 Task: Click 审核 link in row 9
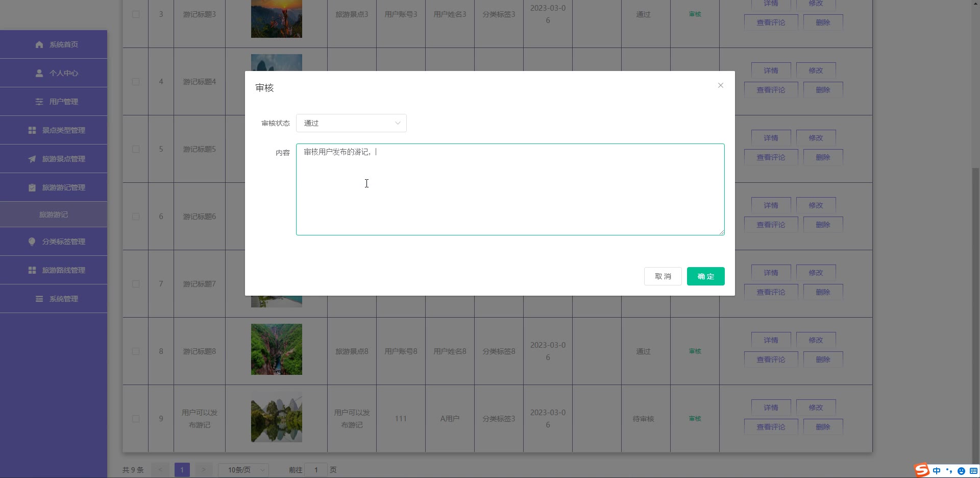(x=695, y=419)
